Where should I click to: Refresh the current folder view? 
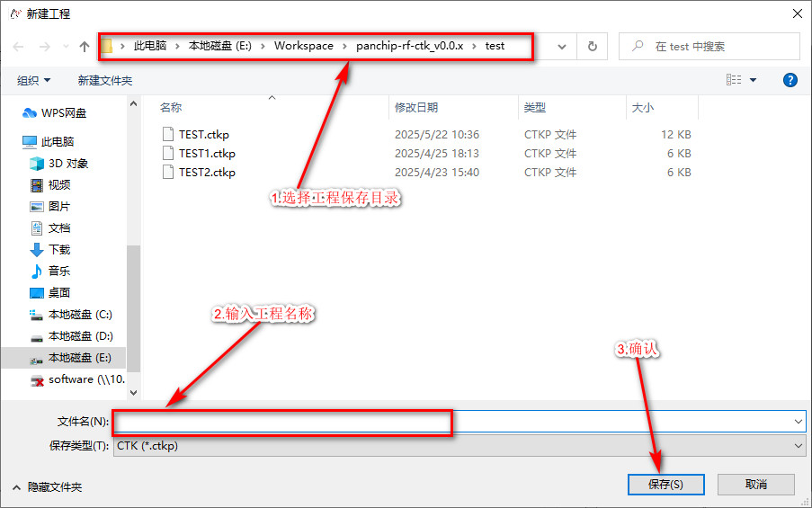point(592,47)
